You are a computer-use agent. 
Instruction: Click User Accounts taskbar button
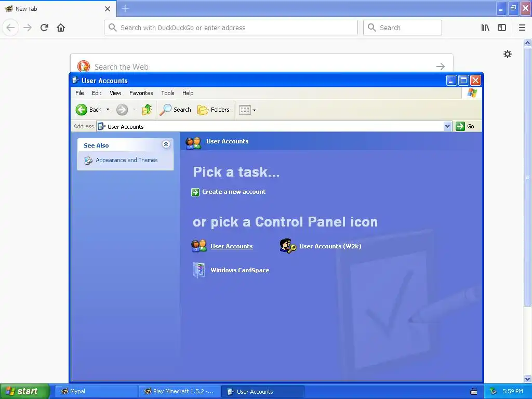262,392
